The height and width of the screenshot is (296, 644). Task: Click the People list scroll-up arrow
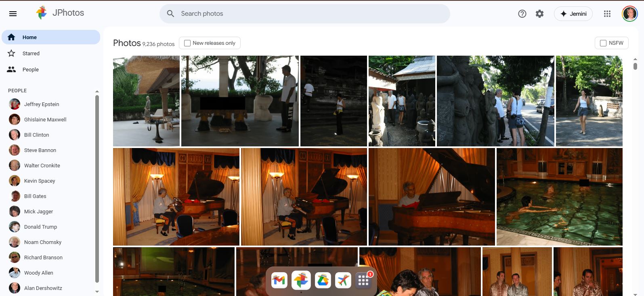tap(97, 92)
